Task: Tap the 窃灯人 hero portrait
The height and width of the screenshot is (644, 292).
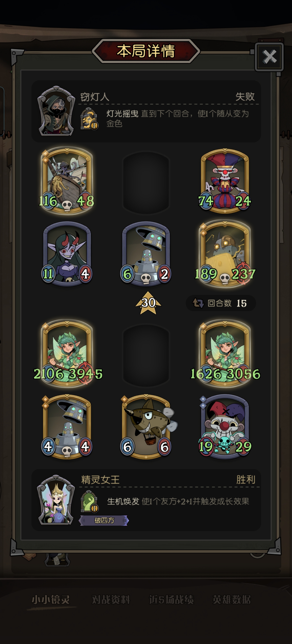Action: (56, 111)
